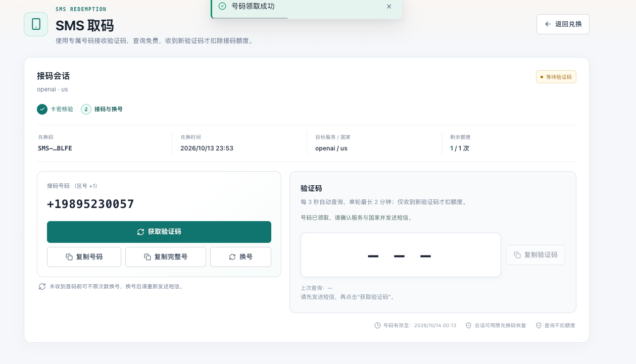
Task: Switch number using 换号 button
Action: point(240,257)
